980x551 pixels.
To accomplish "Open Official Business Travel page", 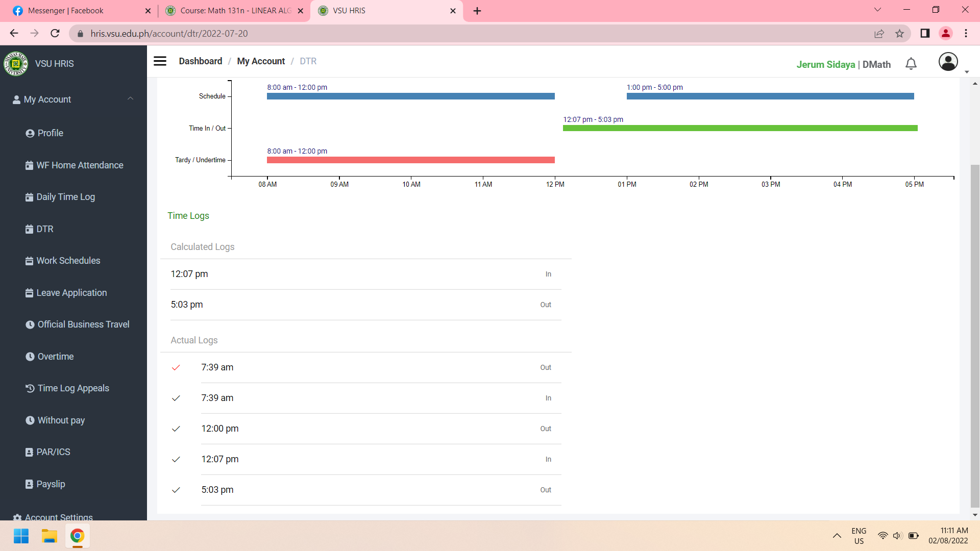I will tap(83, 324).
